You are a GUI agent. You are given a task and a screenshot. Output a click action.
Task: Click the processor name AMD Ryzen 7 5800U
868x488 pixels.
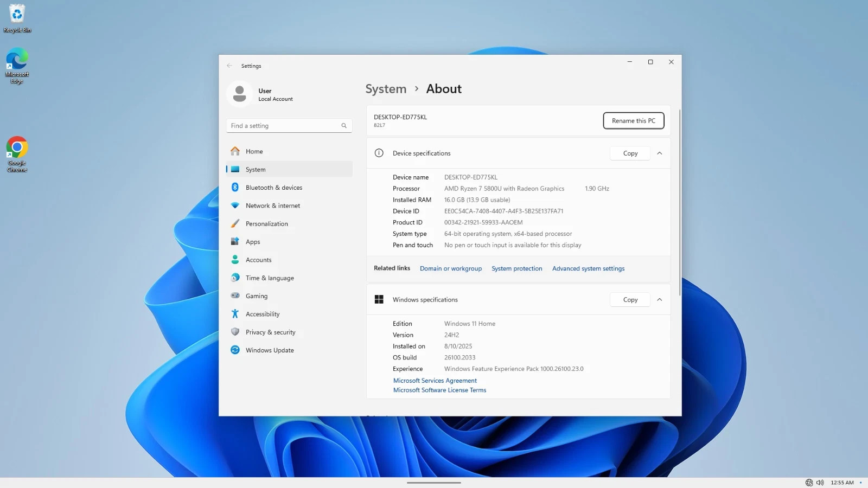coord(505,189)
